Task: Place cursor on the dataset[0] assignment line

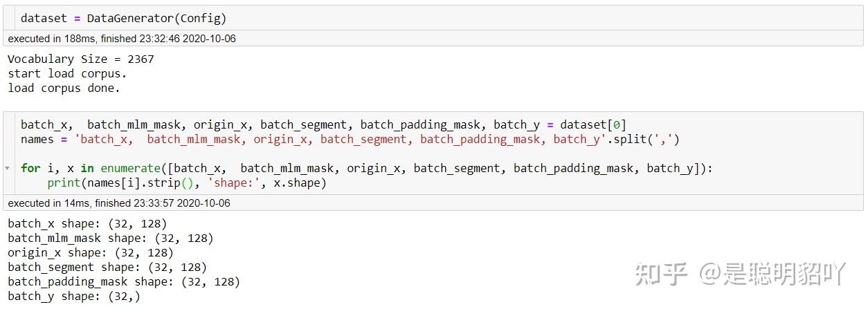Action: 323,125
